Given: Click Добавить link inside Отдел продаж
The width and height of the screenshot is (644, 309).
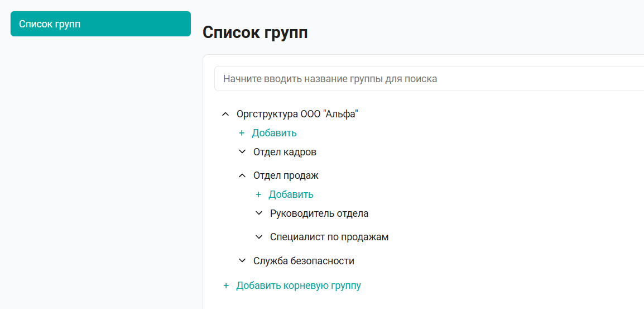Looking at the screenshot, I should 291,194.
